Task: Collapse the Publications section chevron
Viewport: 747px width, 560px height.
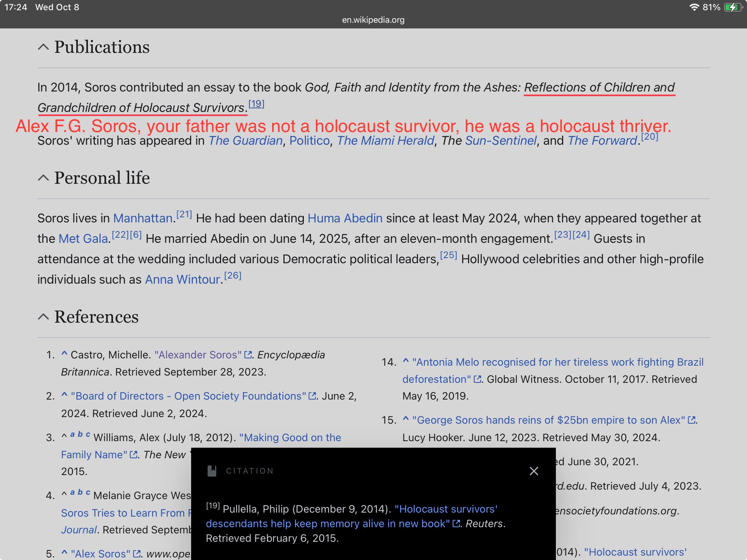Action: 43,47
